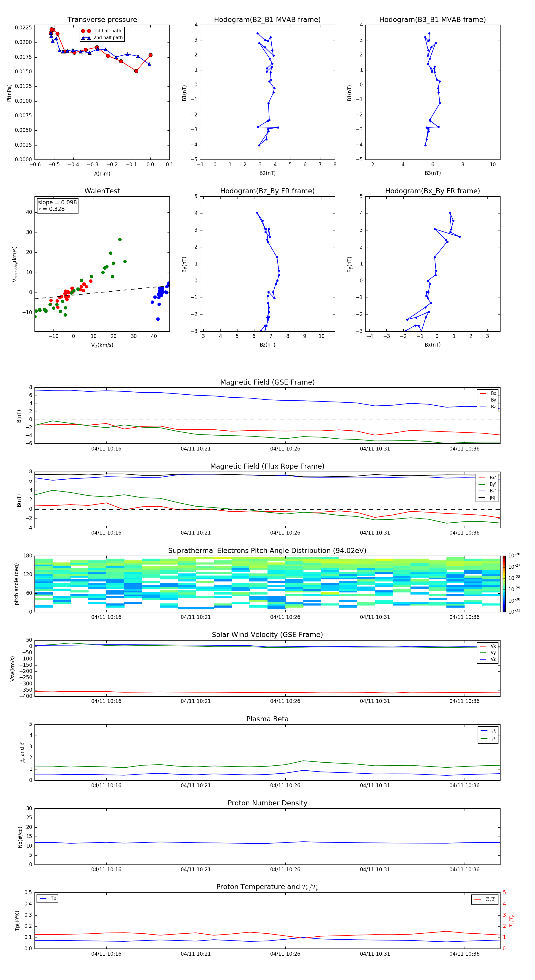Click the pitch angle colorbar
The width and height of the screenshot is (535, 980).
(x=504, y=584)
